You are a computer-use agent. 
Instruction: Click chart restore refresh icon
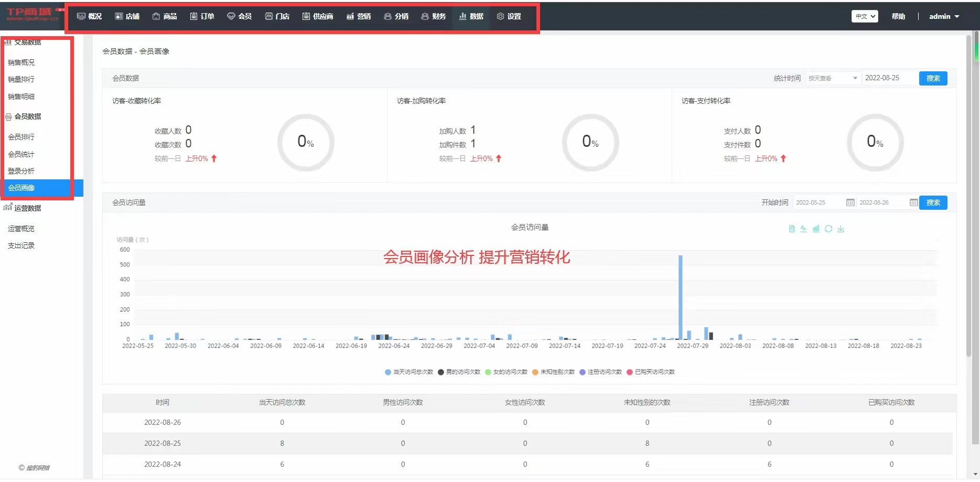click(x=828, y=229)
